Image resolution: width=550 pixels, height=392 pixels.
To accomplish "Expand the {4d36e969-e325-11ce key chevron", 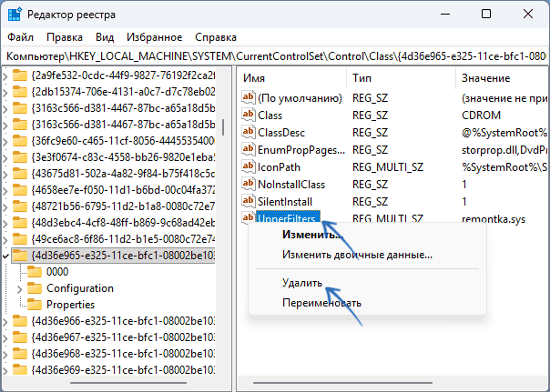I will [5, 371].
